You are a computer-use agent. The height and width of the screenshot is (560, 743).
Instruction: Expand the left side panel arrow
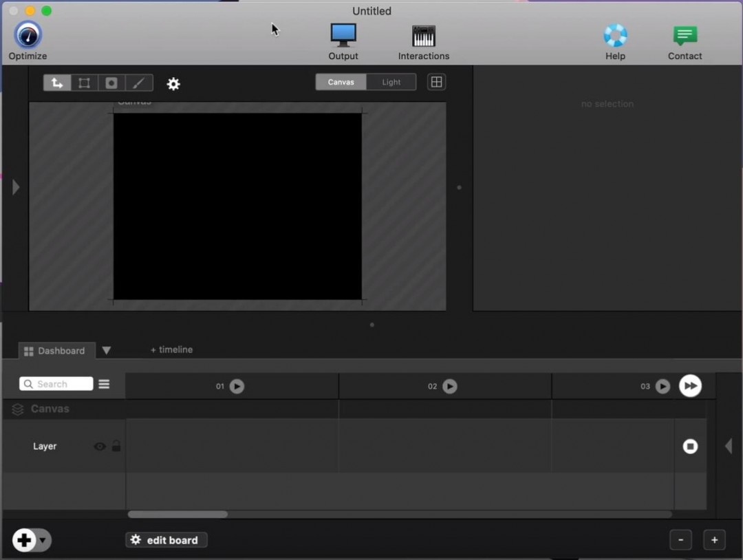coord(16,187)
